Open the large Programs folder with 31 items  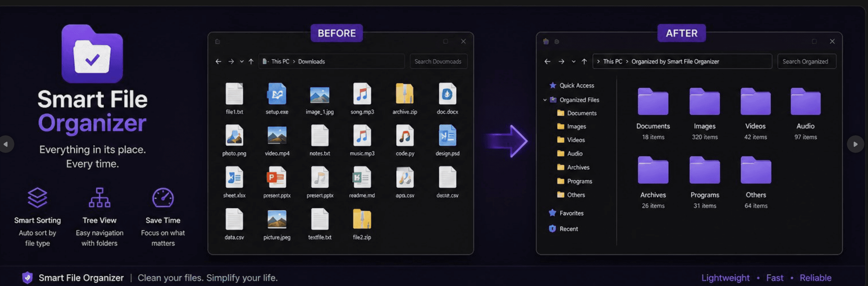[x=705, y=170]
